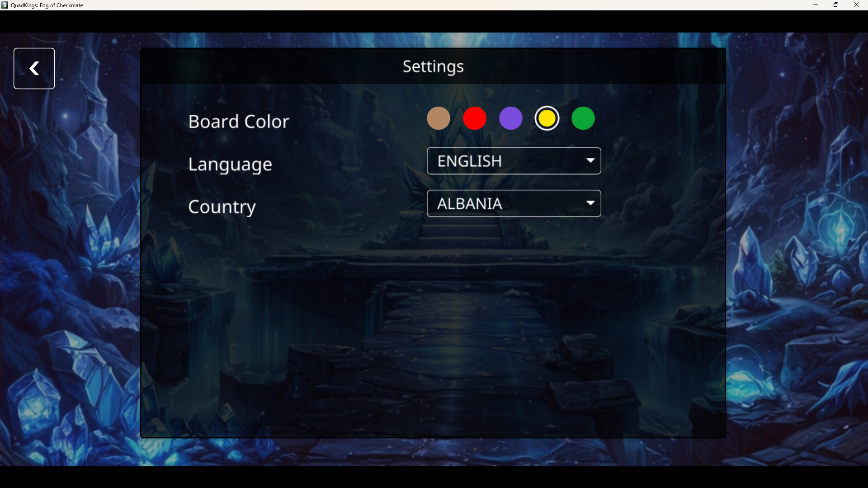Click the Board Color label

click(238, 121)
